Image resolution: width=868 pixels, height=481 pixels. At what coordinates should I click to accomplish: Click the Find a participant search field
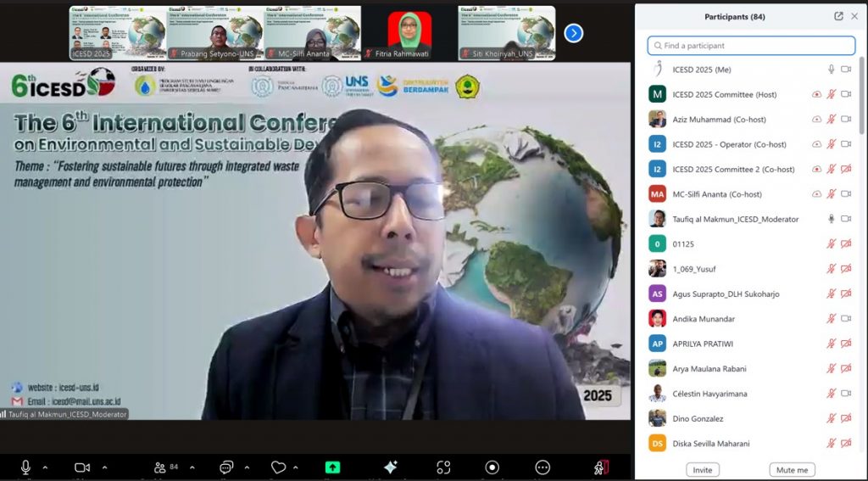pos(751,46)
